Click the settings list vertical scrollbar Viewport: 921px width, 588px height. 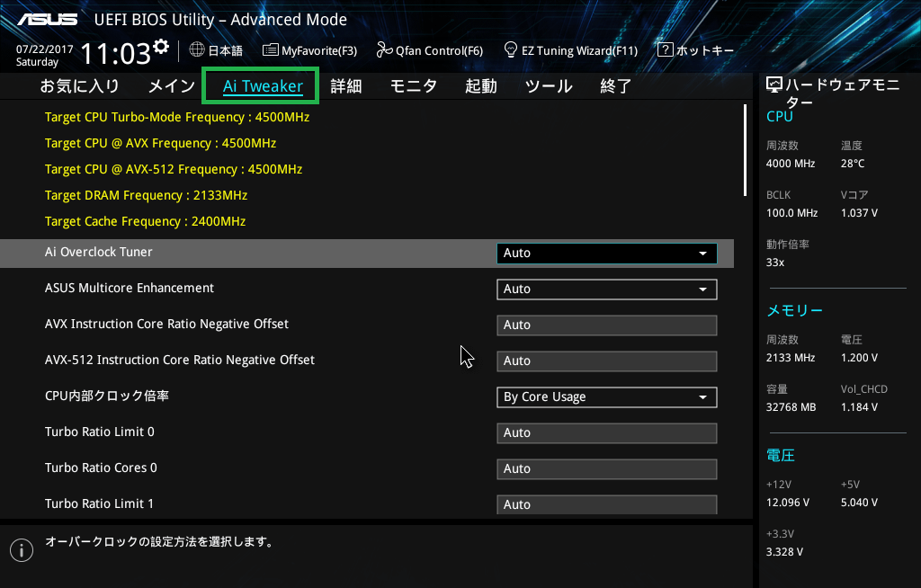coord(745,150)
